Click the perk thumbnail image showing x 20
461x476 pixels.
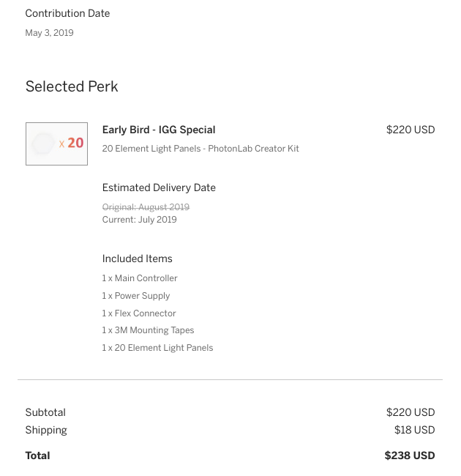(56, 144)
